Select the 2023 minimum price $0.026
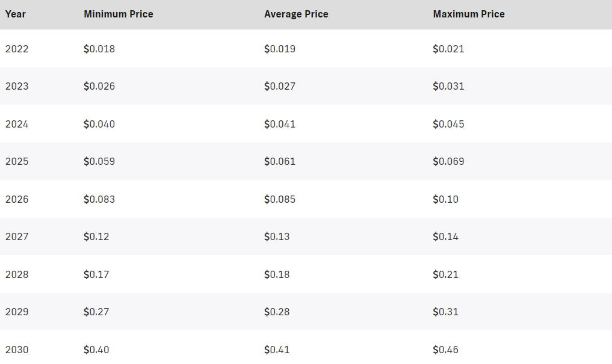The height and width of the screenshot is (364, 612). [x=99, y=86]
